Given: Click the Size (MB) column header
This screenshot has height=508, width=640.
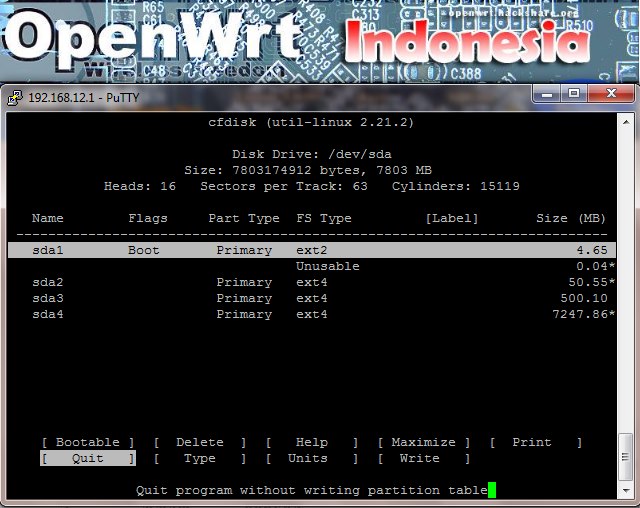Looking at the screenshot, I should pyautogui.click(x=571, y=218).
